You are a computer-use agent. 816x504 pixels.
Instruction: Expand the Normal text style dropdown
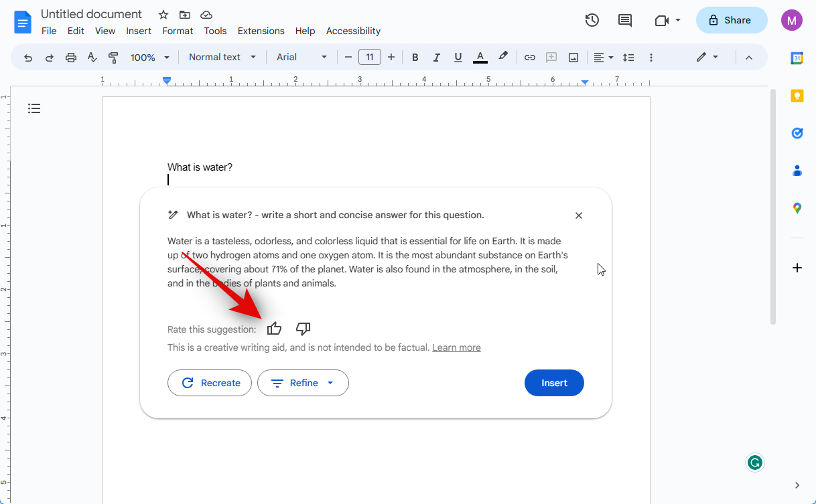pos(222,58)
